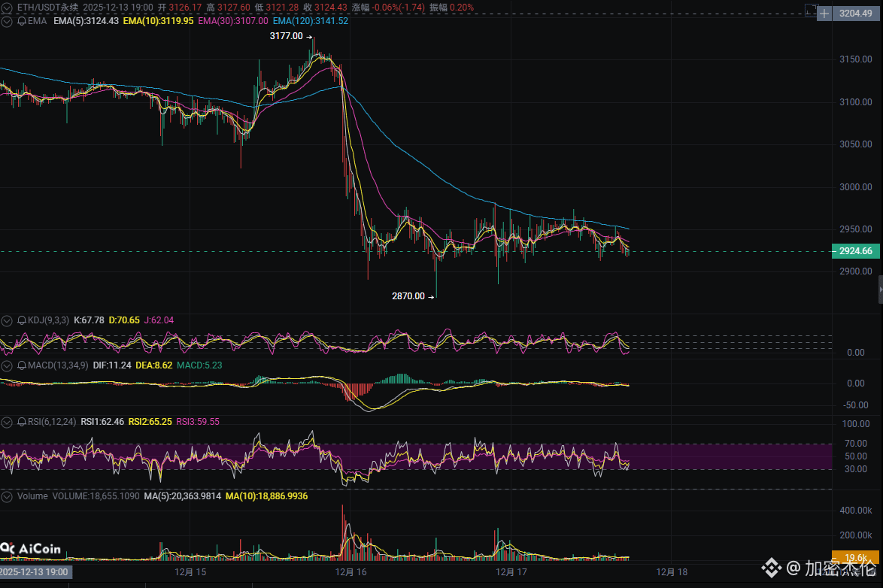883x588 pixels.
Task: Collapse the Volume panel chevron
Action: [x=7, y=496]
